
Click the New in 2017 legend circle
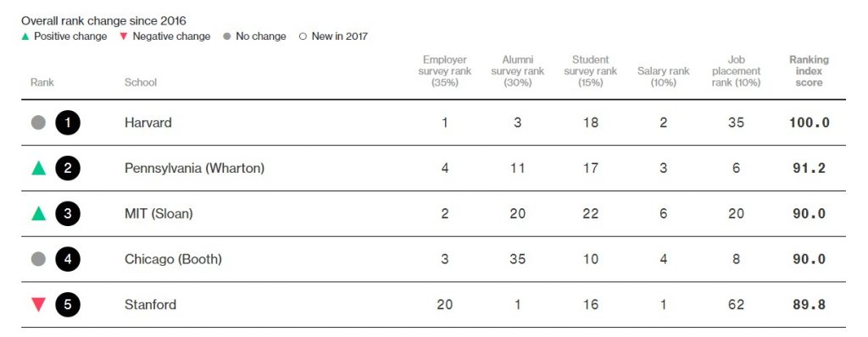[303, 37]
